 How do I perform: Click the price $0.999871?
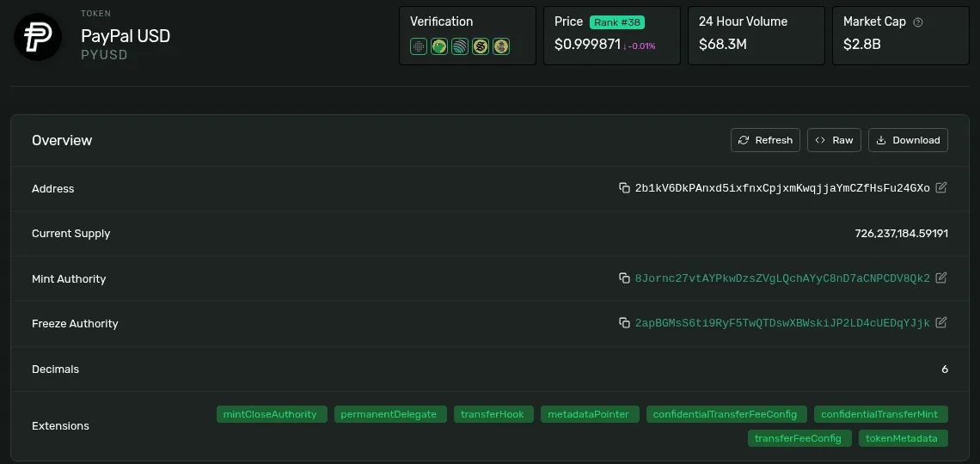pos(587,45)
